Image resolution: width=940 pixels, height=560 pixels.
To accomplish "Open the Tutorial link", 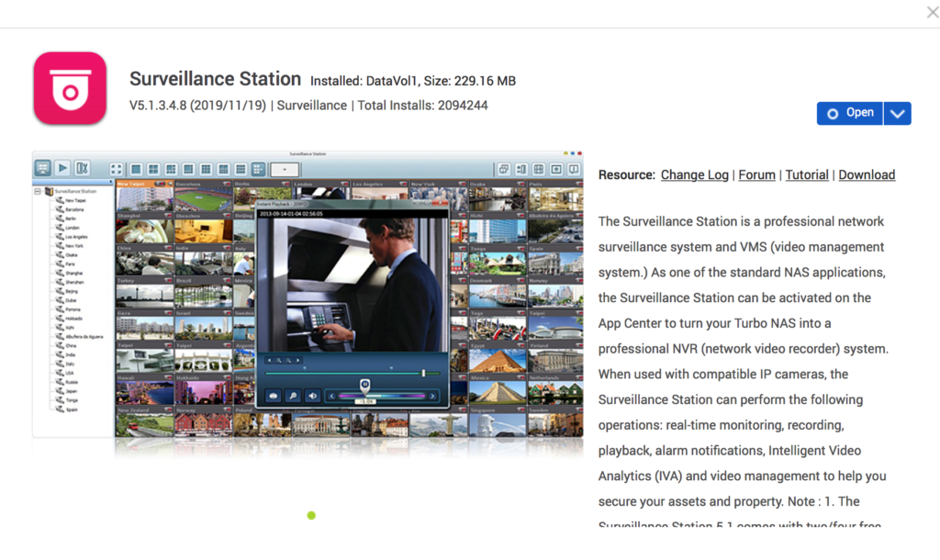I will (807, 174).
